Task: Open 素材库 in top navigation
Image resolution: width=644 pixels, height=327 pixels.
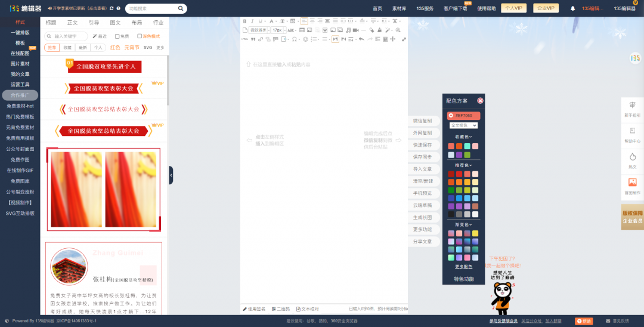Action: pos(400,8)
